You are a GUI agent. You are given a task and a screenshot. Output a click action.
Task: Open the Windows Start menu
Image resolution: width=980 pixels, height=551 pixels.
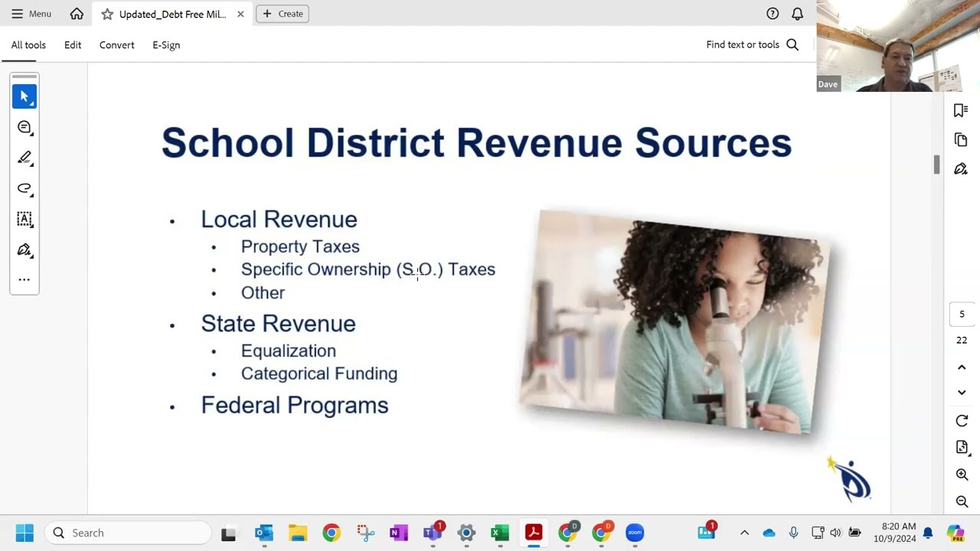(24, 533)
